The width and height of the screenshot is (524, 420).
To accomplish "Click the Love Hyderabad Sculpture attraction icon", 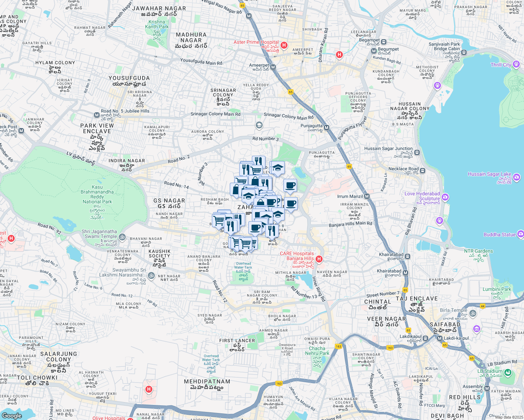I will point(445,197).
